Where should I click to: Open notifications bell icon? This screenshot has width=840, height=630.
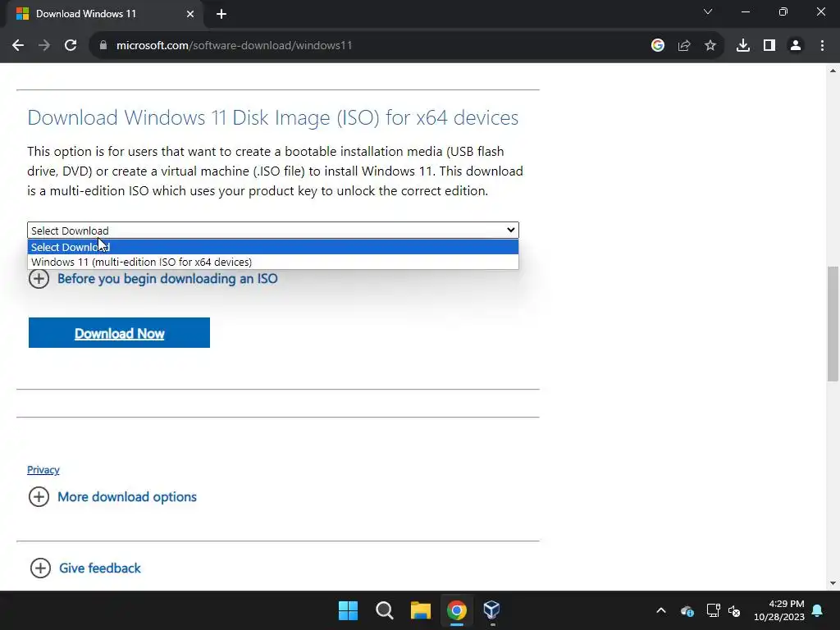point(818,610)
